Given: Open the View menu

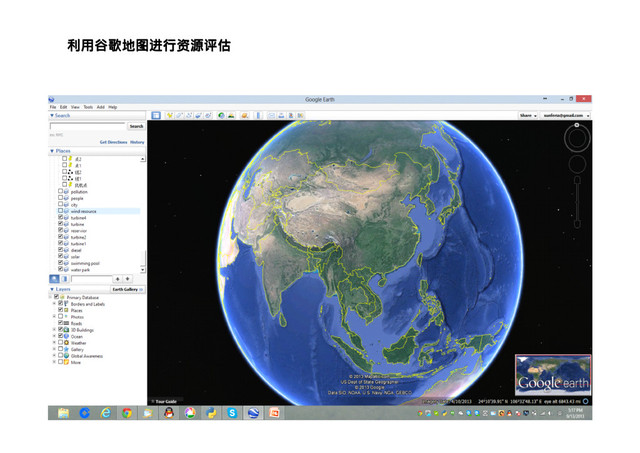Looking at the screenshot, I should coord(75,107).
